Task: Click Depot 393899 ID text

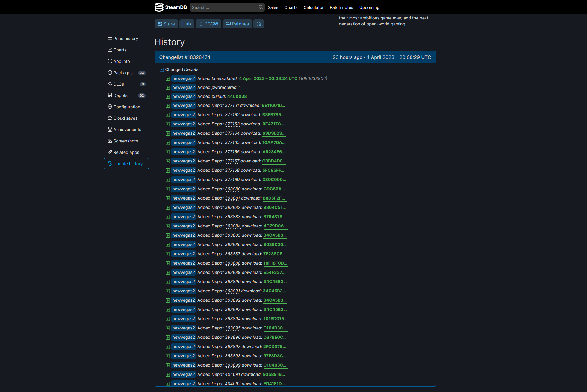Action: [233, 365]
